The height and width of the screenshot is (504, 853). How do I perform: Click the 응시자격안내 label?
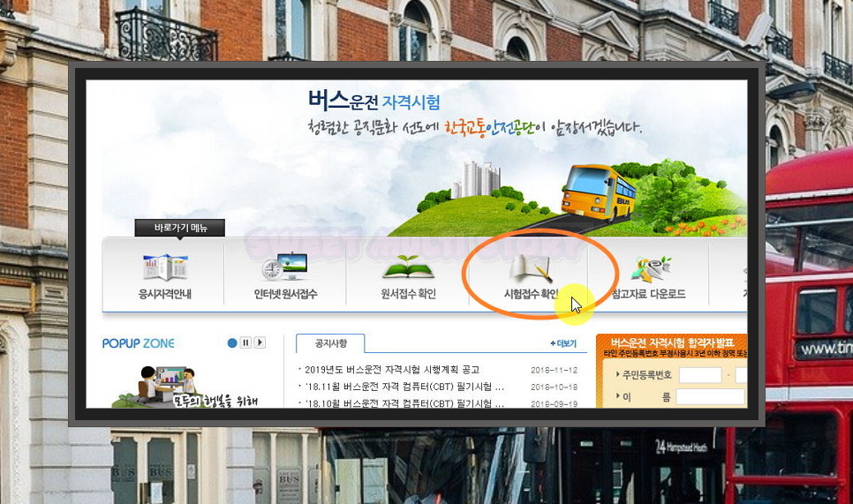pos(165,294)
